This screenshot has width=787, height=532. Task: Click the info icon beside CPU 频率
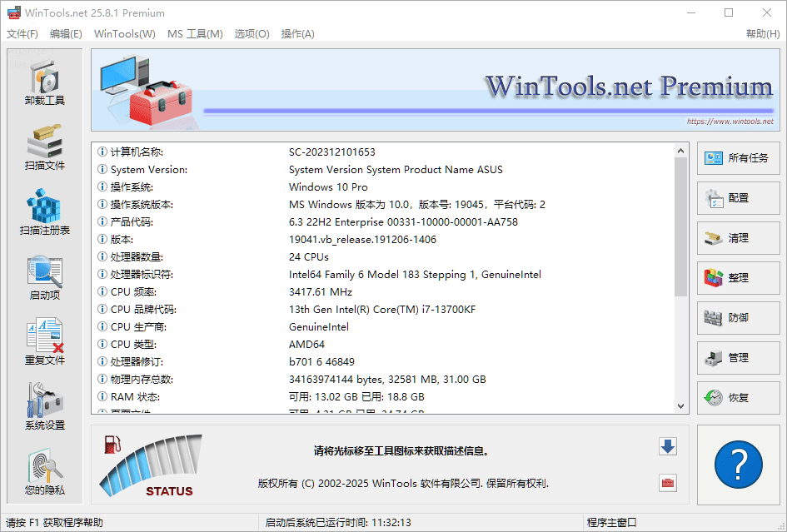click(x=102, y=291)
